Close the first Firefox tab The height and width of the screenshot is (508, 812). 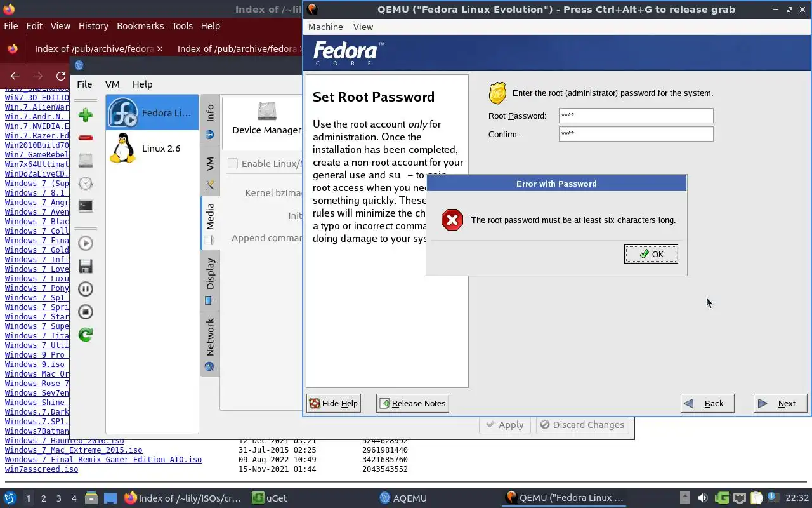pos(160,49)
